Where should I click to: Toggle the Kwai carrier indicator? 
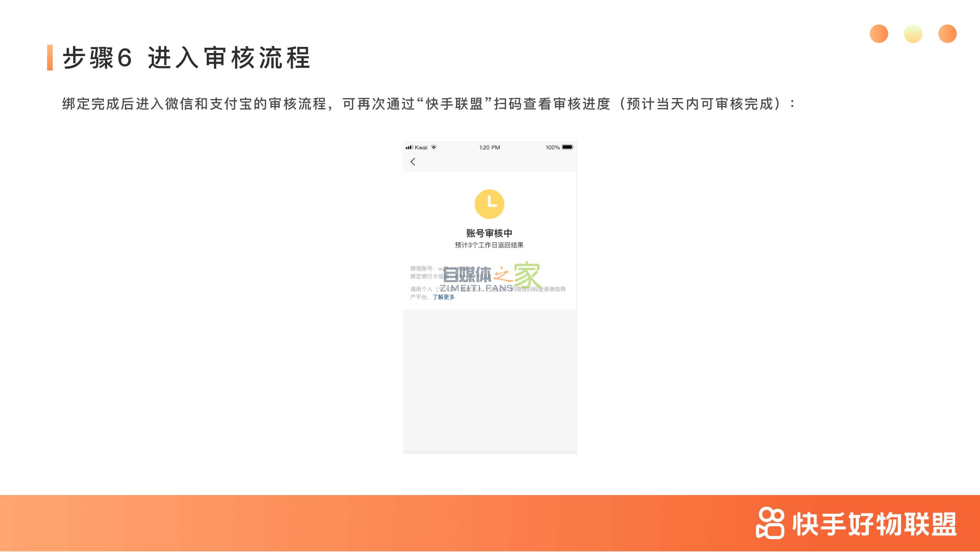click(x=421, y=148)
